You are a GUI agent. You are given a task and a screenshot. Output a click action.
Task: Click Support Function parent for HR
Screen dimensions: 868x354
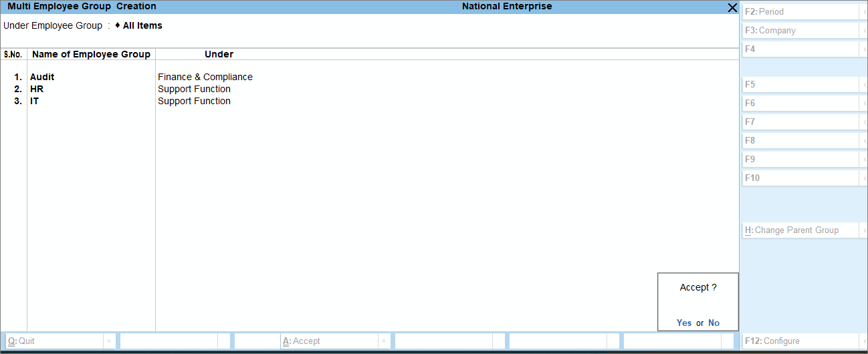click(194, 89)
